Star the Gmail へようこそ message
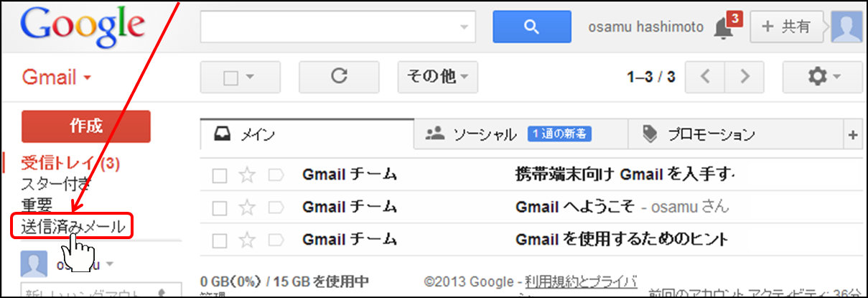 (247, 207)
